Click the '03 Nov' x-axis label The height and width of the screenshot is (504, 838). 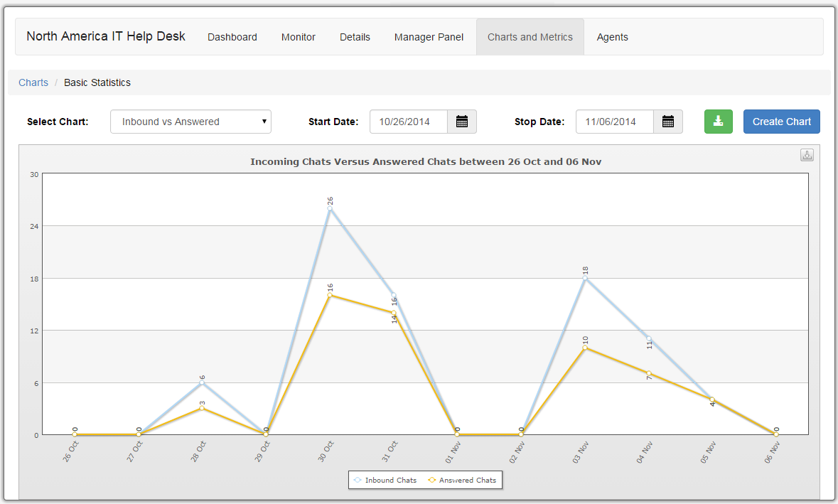(581, 451)
